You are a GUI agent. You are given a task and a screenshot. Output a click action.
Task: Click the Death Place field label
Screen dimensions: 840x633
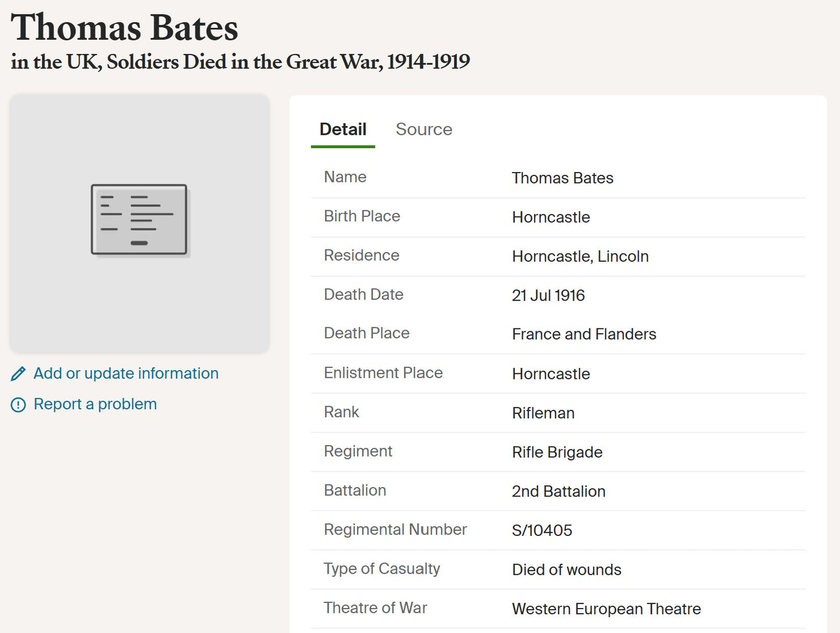(x=367, y=333)
